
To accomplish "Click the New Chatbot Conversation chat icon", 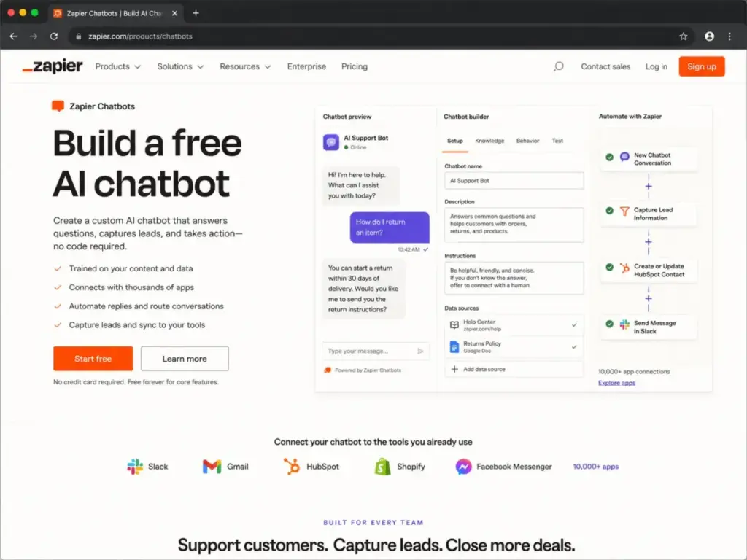I will [x=624, y=157].
